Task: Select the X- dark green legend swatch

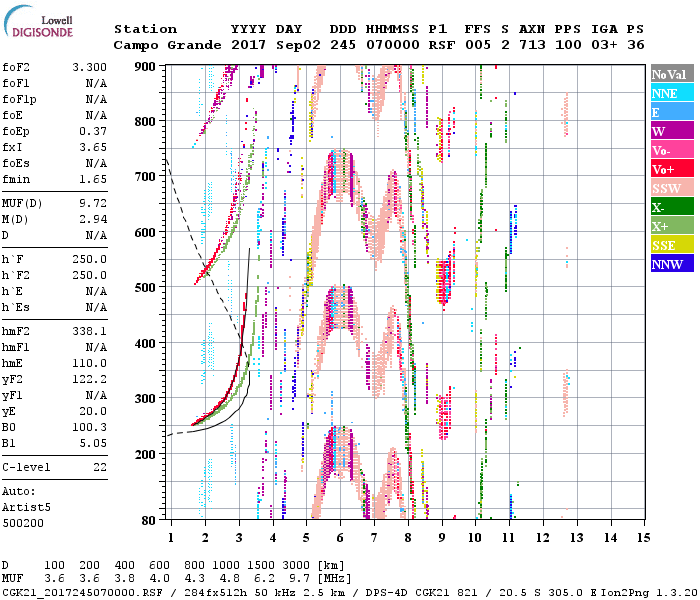Action: (x=672, y=207)
